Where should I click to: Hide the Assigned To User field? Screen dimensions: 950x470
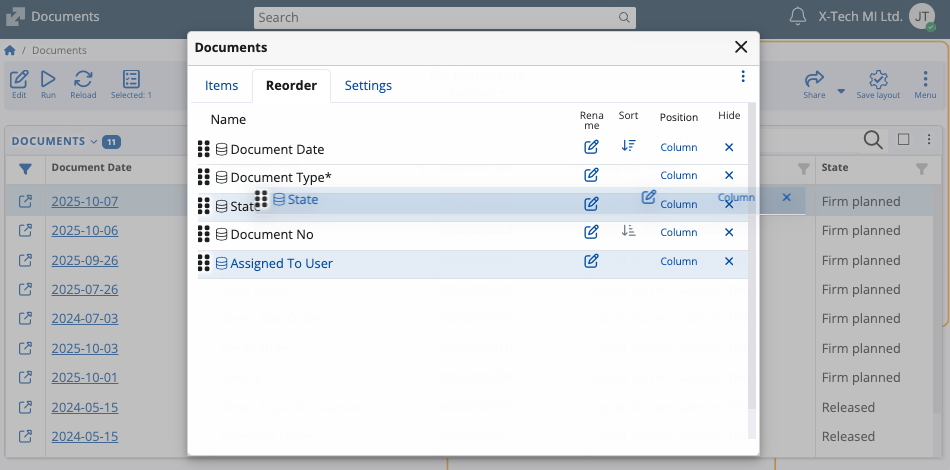729,261
